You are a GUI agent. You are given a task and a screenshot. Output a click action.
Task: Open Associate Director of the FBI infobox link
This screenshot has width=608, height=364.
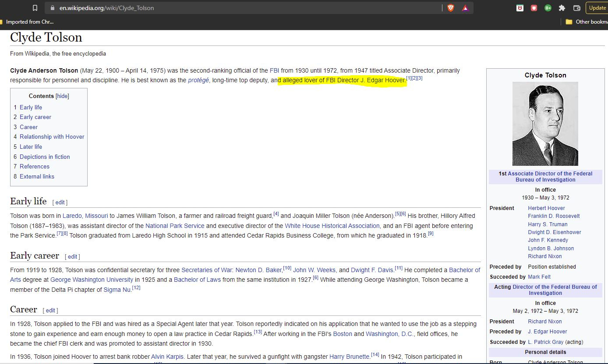550,177
